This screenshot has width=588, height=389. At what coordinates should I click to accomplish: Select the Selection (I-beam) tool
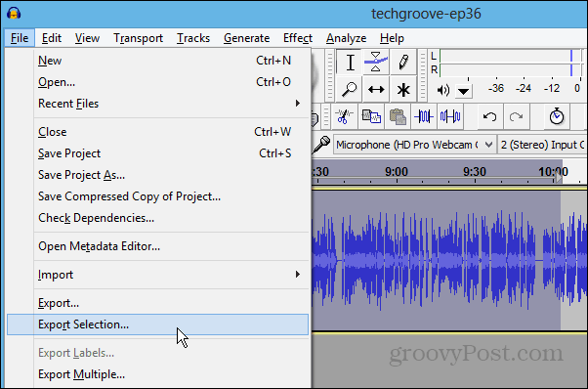[x=350, y=63]
